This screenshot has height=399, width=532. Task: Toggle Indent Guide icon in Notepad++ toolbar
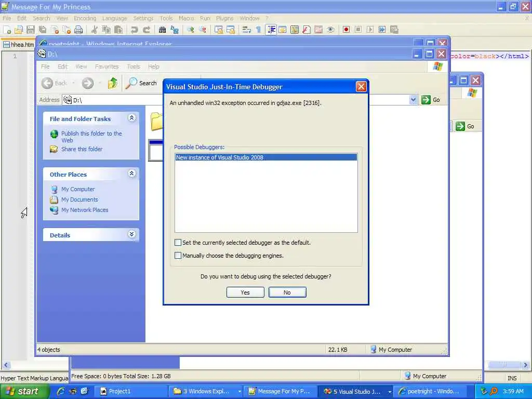point(271,30)
